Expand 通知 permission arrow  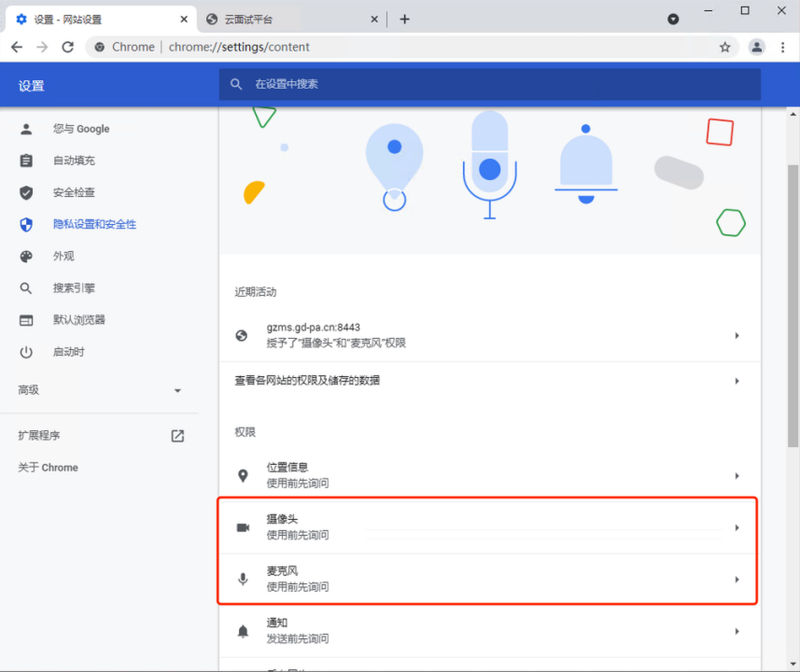click(737, 631)
